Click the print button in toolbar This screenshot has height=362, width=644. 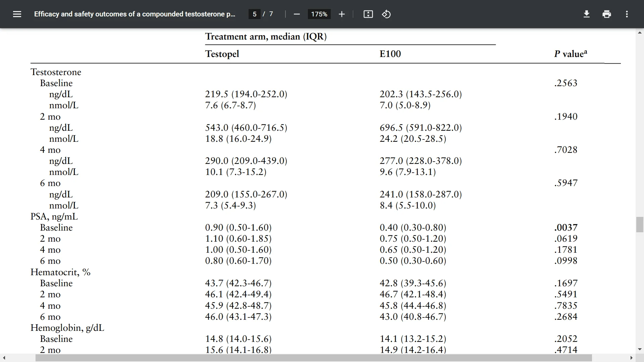(606, 14)
